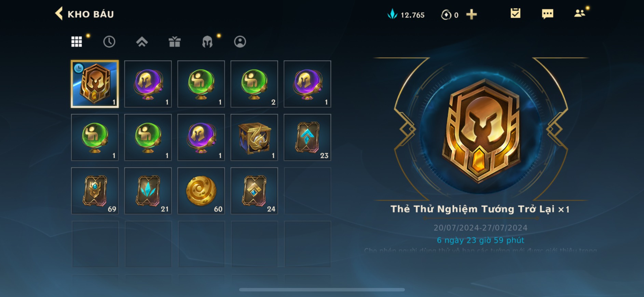Open the friends list icon
The width and height of the screenshot is (644, 297).
[579, 13]
